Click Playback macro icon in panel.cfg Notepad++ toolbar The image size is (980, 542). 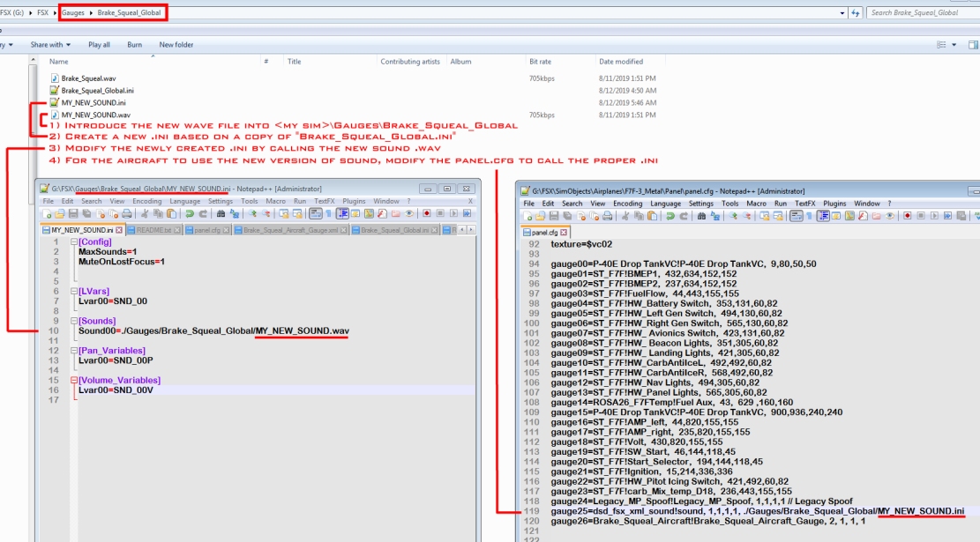pyautogui.click(x=934, y=215)
